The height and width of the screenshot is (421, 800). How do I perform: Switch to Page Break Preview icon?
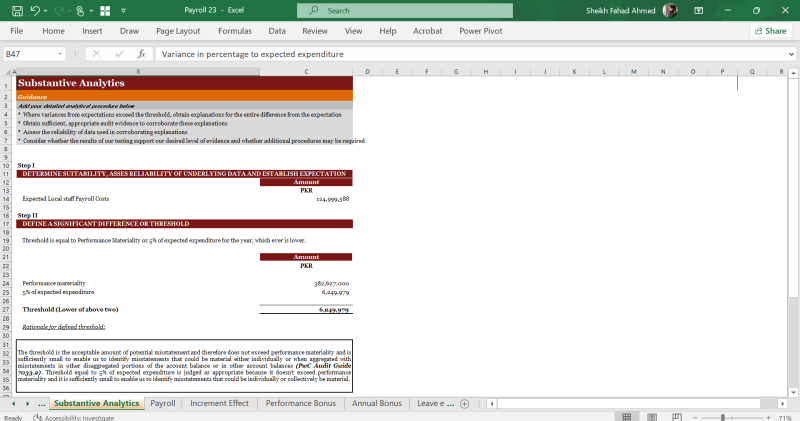point(677,417)
